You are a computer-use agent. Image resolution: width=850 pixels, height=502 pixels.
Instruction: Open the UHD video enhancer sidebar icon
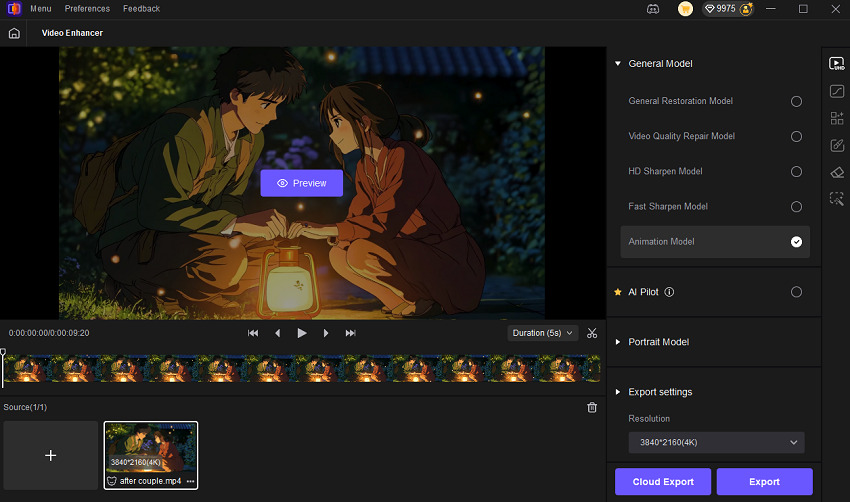click(837, 63)
